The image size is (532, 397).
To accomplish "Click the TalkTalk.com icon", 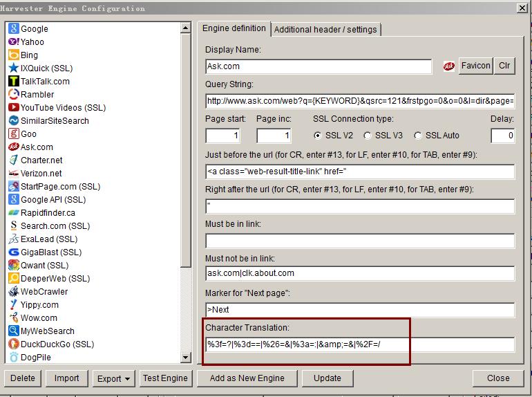I will tap(14, 81).
